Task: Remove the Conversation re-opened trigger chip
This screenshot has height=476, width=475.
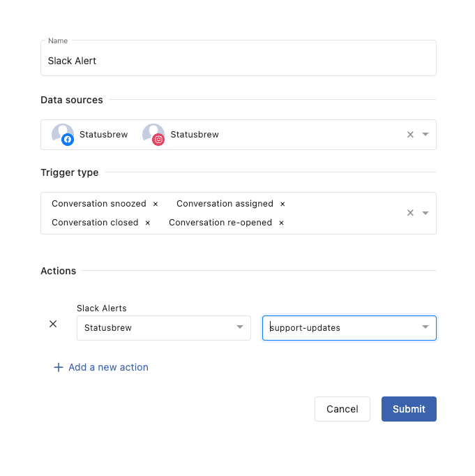Action: tap(281, 223)
